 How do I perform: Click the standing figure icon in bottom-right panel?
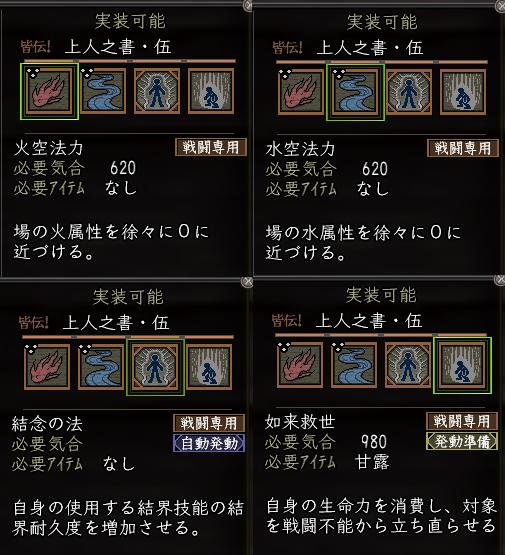coord(408,365)
